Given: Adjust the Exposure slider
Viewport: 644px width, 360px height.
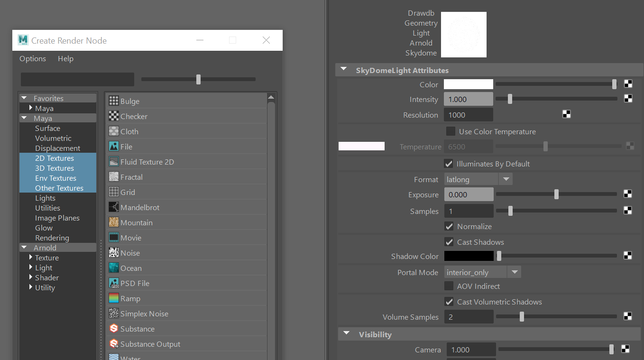Looking at the screenshot, I should [556, 194].
